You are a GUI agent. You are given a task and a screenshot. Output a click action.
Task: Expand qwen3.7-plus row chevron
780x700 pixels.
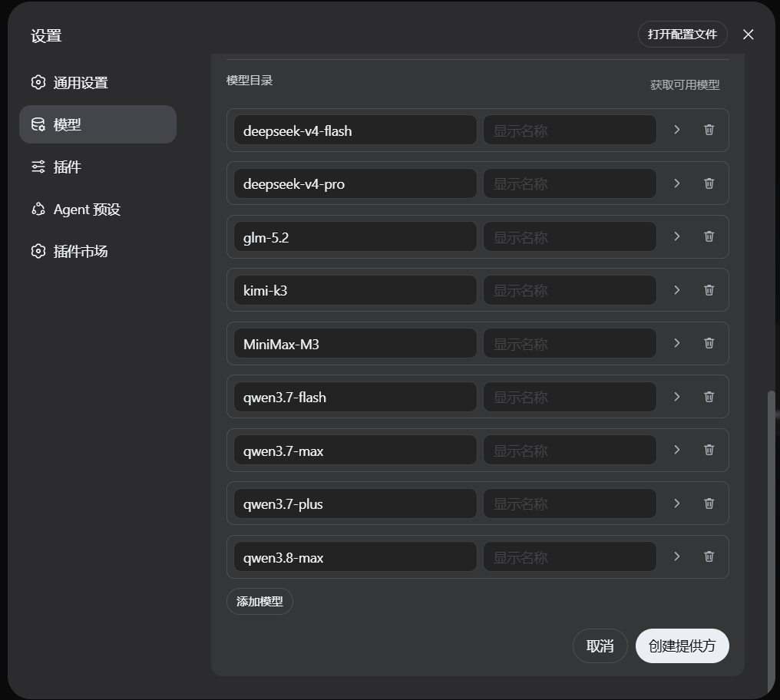pyautogui.click(x=676, y=504)
